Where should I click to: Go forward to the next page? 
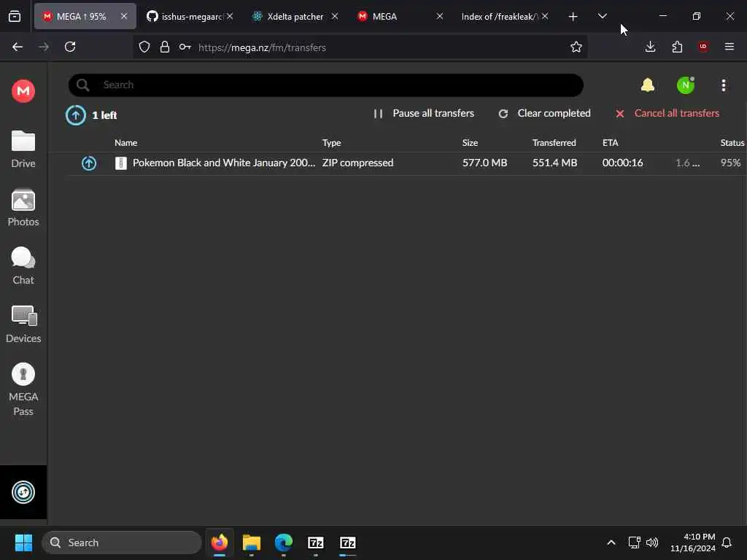[x=44, y=47]
